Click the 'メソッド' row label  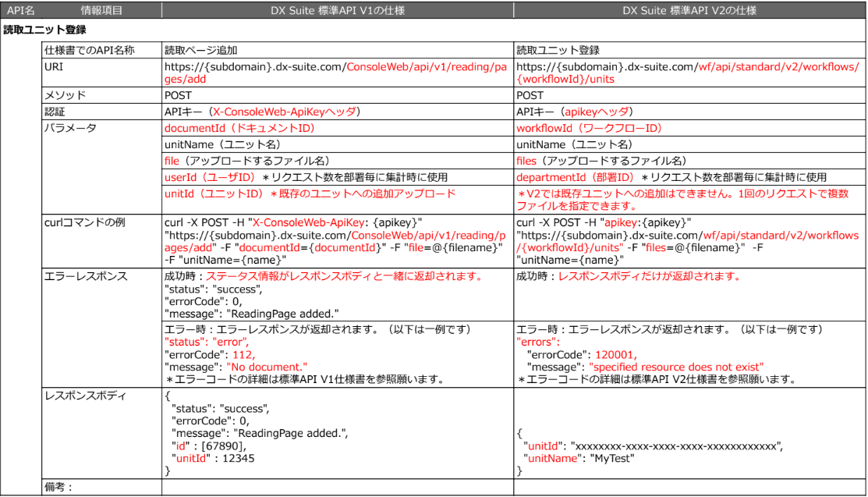[66, 95]
